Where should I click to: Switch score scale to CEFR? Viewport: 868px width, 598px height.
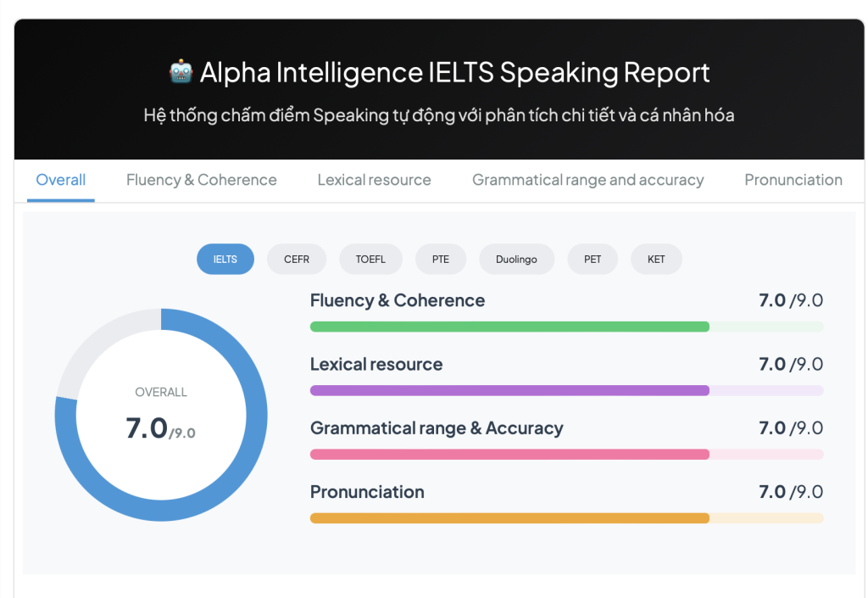pyautogui.click(x=297, y=259)
